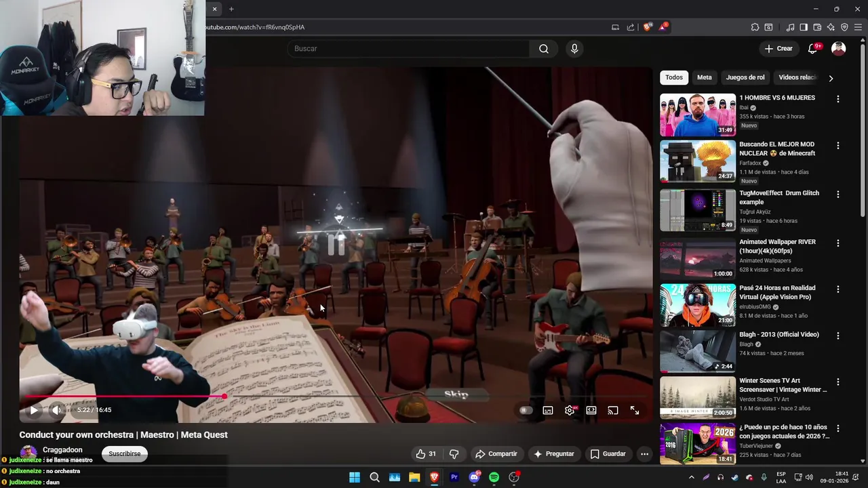Click the YouTube search magnifier button
Viewport: 868px width, 488px height.
pyautogui.click(x=544, y=49)
